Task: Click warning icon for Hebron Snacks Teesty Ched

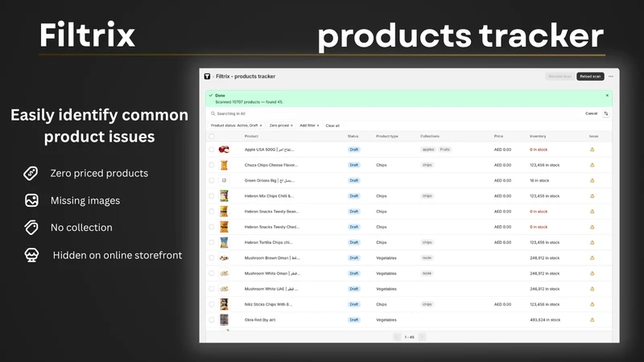Action: coord(592,227)
